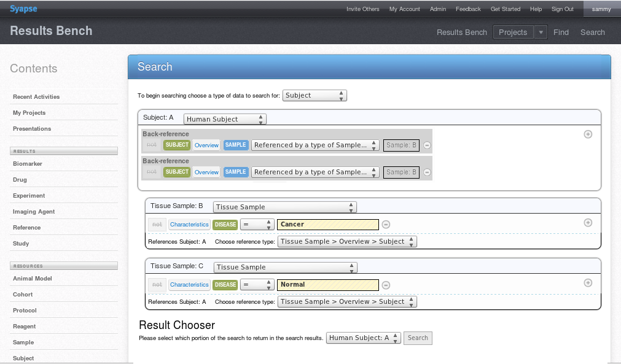Toggle 'not' on the Normal condition
The image size is (621, 364).
click(x=157, y=285)
